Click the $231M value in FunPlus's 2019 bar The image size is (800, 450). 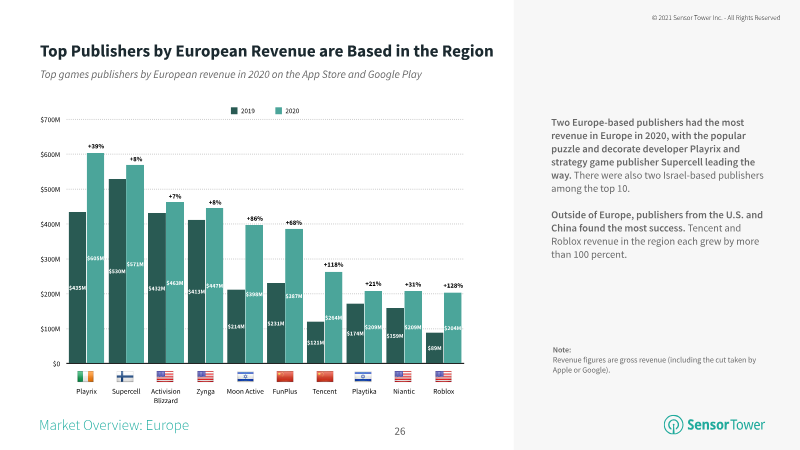pos(276,324)
